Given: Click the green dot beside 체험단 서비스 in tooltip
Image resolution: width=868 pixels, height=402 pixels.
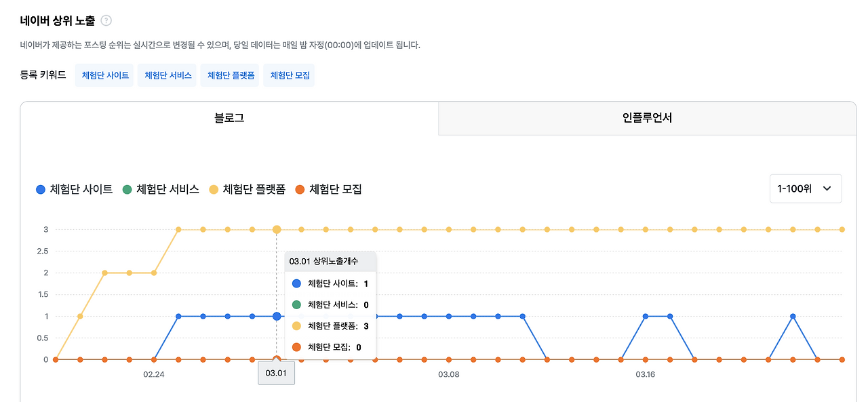Looking at the screenshot, I should (296, 304).
